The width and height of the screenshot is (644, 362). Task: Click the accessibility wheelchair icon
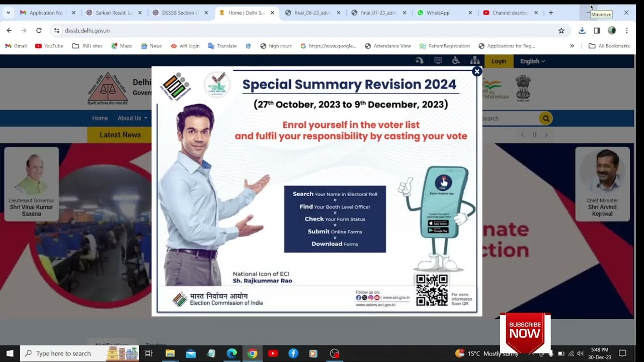click(456, 61)
